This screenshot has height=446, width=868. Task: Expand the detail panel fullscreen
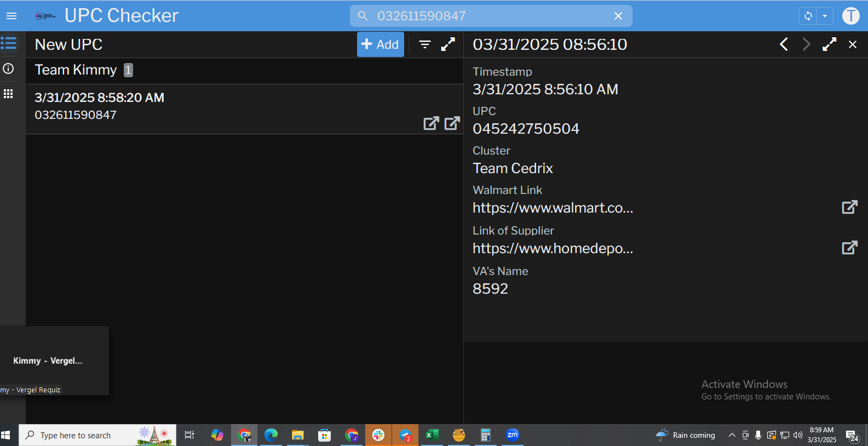tap(829, 44)
